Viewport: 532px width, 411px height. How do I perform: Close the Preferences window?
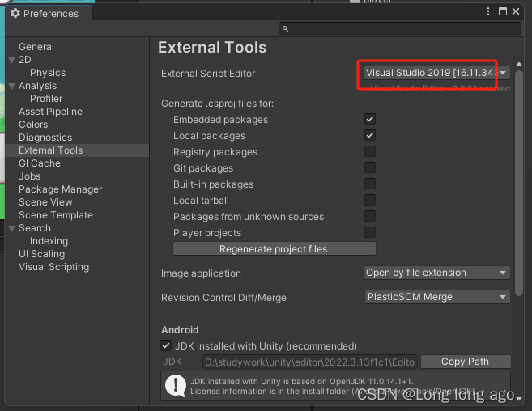pos(516,12)
